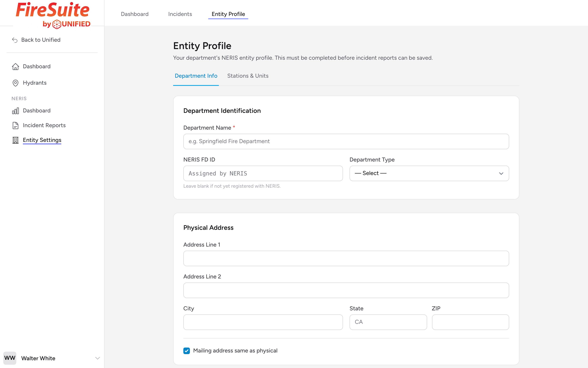Image resolution: width=588 pixels, height=368 pixels.
Task: Click the Address Line 1 field
Action: (x=346, y=258)
